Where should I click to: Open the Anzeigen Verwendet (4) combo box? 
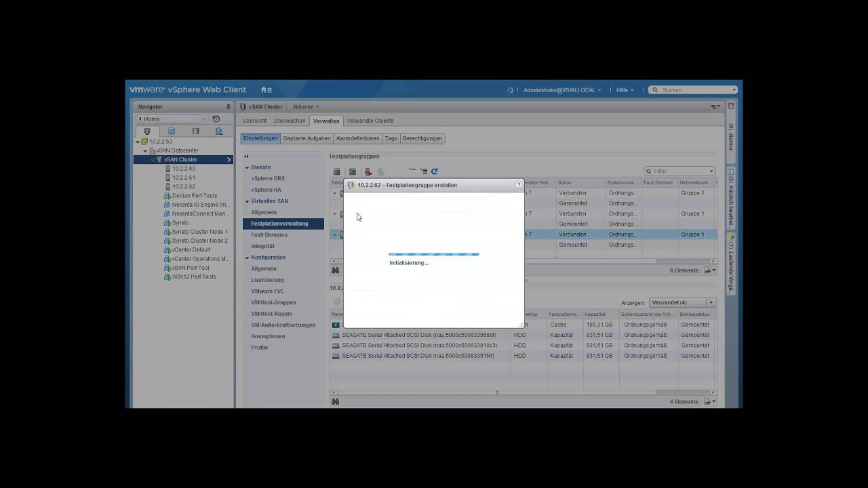(682, 302)
